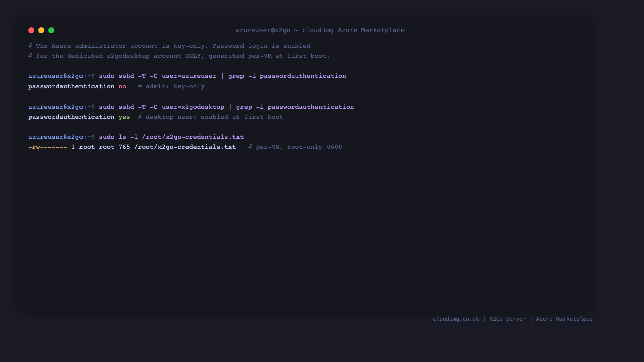Click output path '/root/x2go-credentials.txt' after 765
The image size is (644, 362).
pos(185,147)
